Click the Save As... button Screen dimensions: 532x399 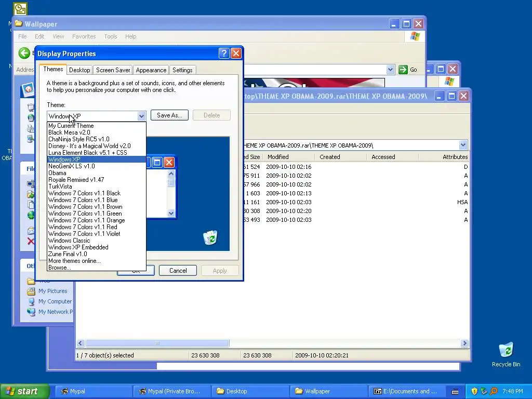tap(169, 115)
